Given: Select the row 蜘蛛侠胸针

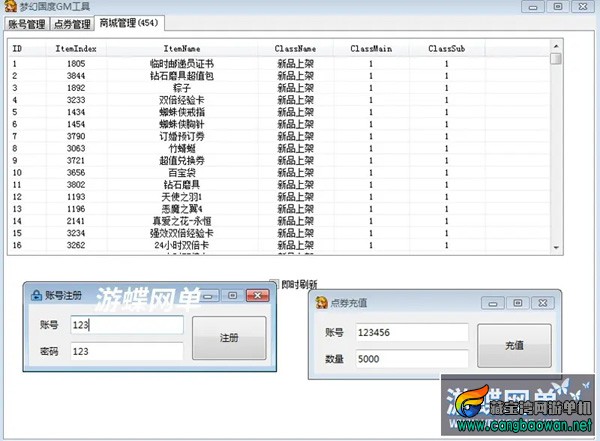Looking at the screenshot, I should click(279, 124).
